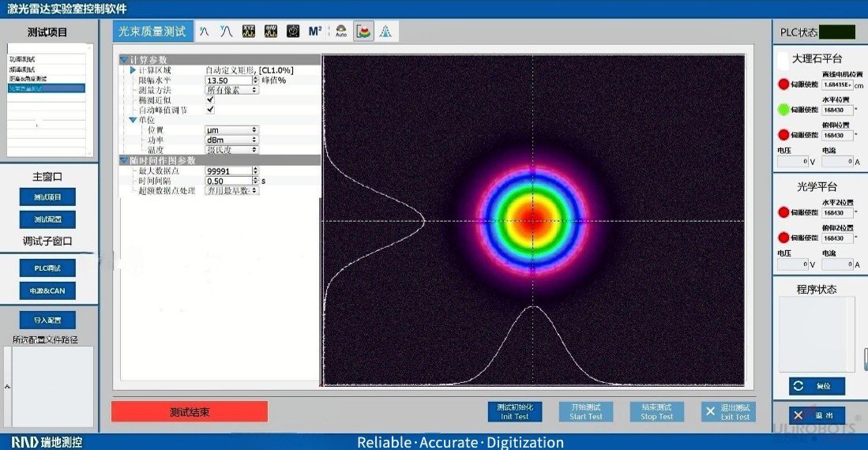This screenshot has width=868, height=450.
Task: Click the 限幅水平 stepper arrows
Action: [256, 81]
